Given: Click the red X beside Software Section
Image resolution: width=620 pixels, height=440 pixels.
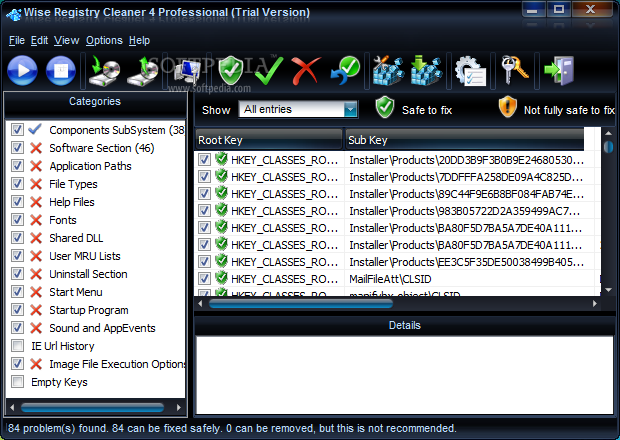Looking at the screenshot, I should [x=36, y=148].
